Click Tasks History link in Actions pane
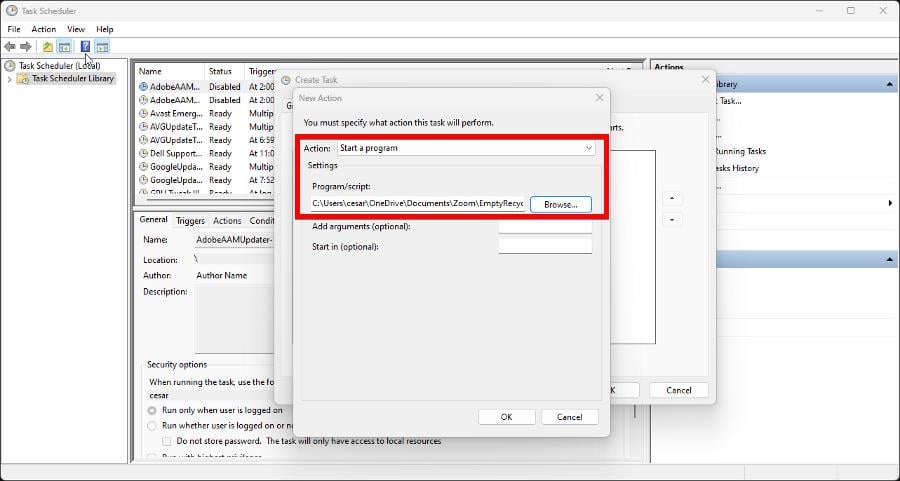This screenshot has height=481, width=900. pos(737,168)
